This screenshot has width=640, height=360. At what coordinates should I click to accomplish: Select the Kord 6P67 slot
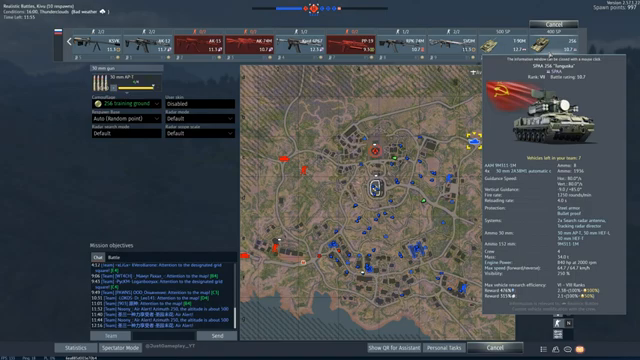pyautogui.click(x=300, y=44)
